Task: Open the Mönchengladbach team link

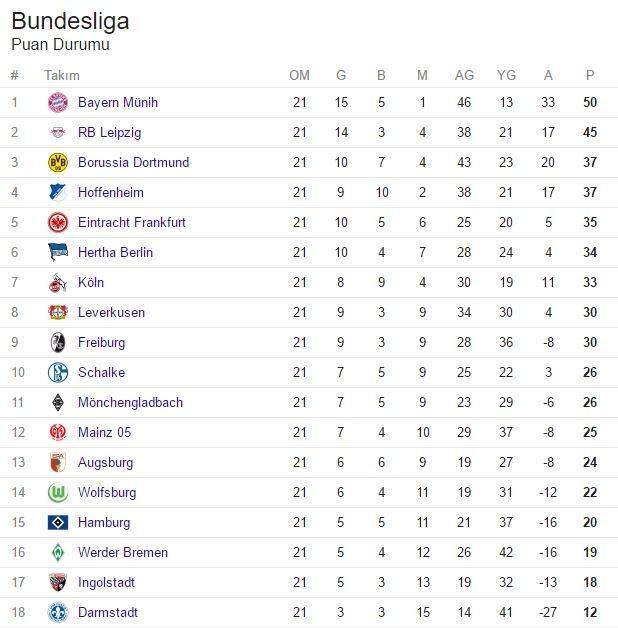Action: 130,402
